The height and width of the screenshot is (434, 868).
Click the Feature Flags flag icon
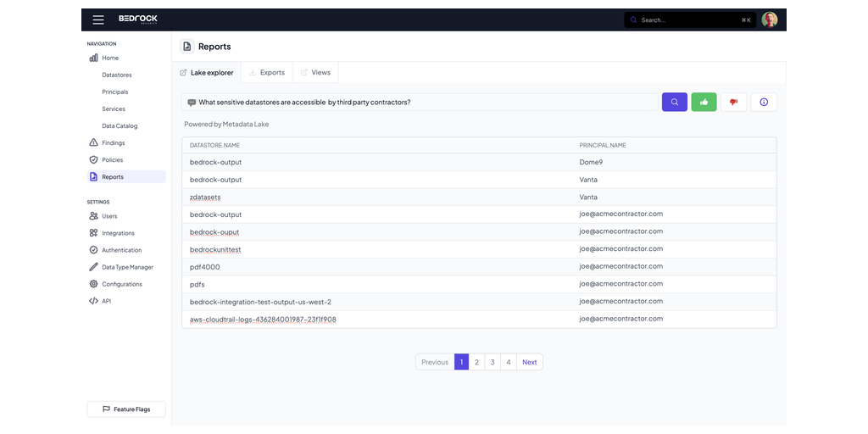point(106,409)
